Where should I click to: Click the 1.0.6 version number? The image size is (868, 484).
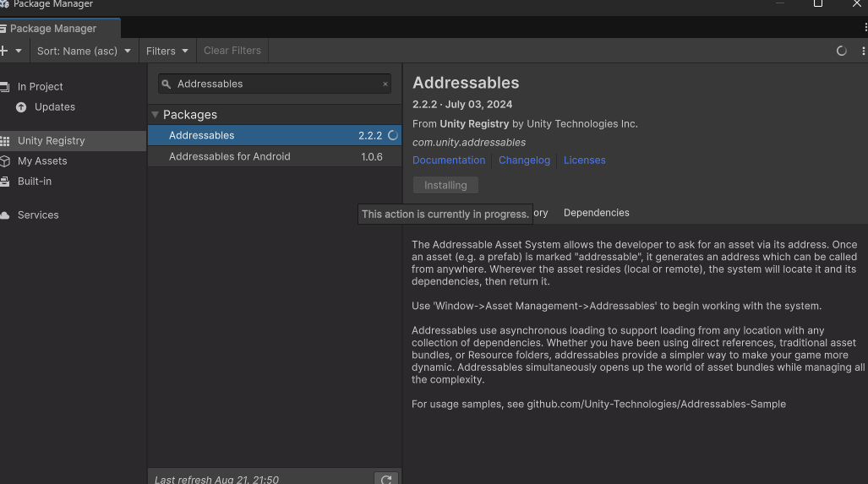[x=371, y=156]
